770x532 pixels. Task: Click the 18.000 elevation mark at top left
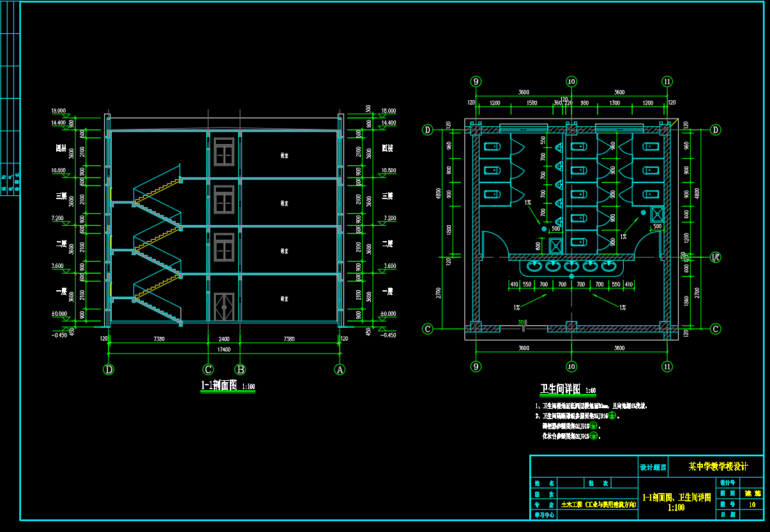click(x=59, y=111)
